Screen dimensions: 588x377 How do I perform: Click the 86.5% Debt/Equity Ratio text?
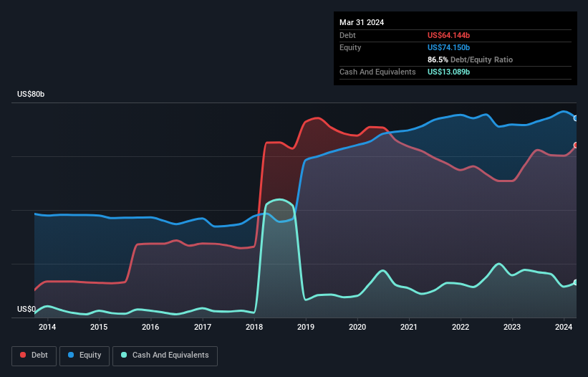pos(471,59)
